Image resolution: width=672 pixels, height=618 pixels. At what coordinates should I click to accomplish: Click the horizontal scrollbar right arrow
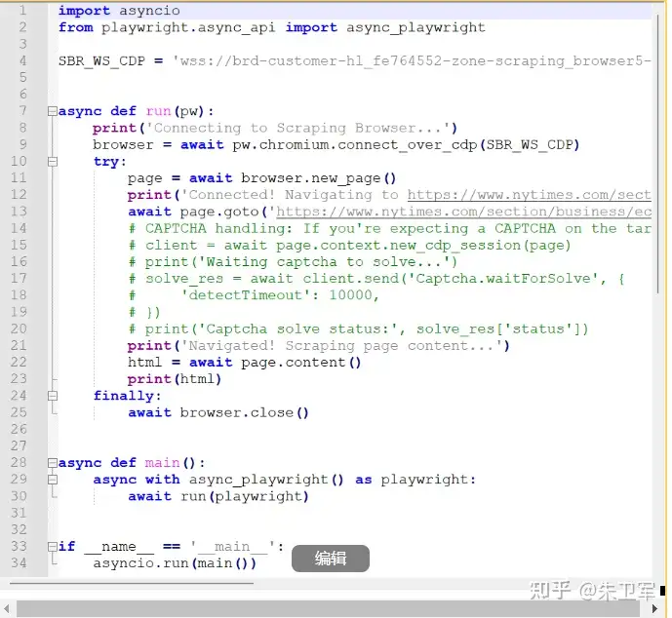(x=654, y=608)
